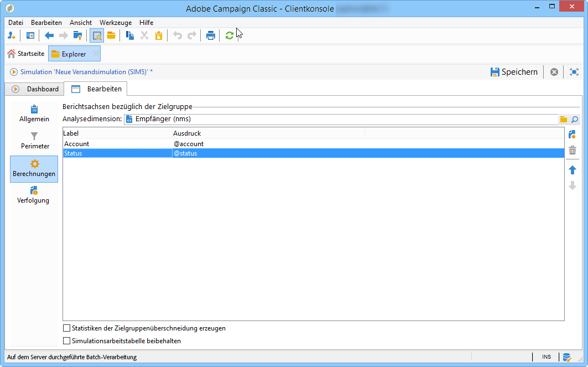Open the Werkzeuge menu
Viewport: 588px width, 367px height.
tap(116, 23)
